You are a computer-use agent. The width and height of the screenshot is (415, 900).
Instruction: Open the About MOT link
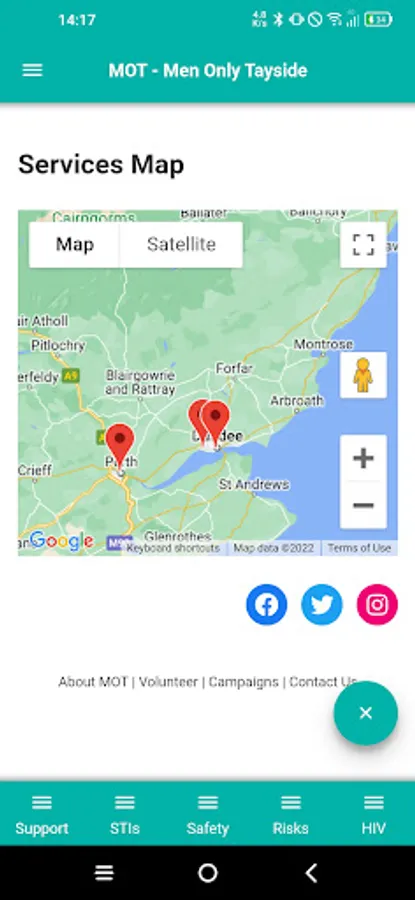93,682
